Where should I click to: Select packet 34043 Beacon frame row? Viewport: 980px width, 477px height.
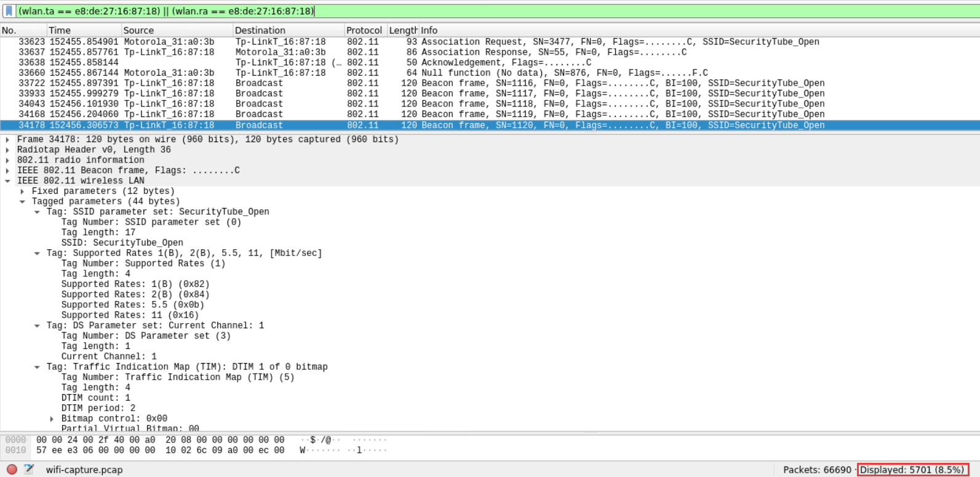490,104
